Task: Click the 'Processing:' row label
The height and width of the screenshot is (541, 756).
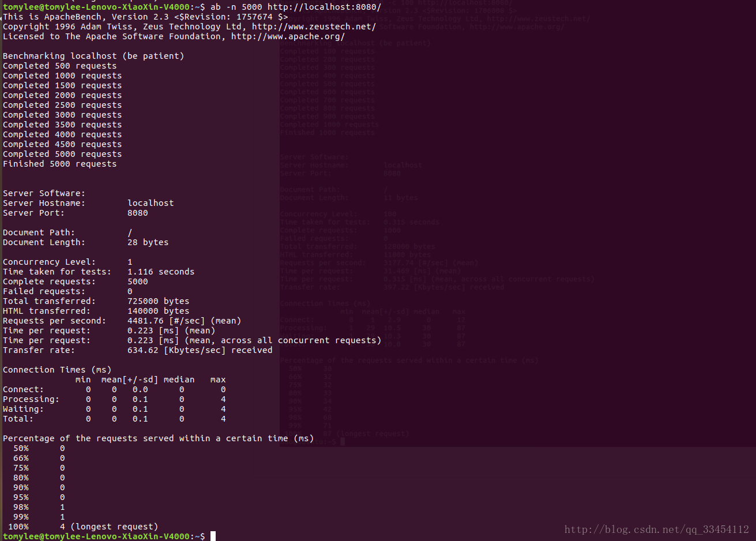Action: [x=31, y=399]
